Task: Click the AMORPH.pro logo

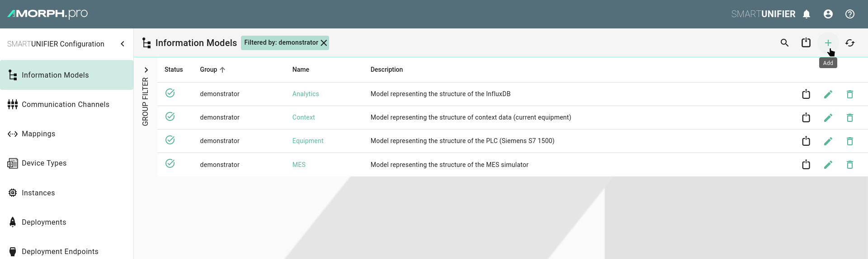Action: click(47, 14)
